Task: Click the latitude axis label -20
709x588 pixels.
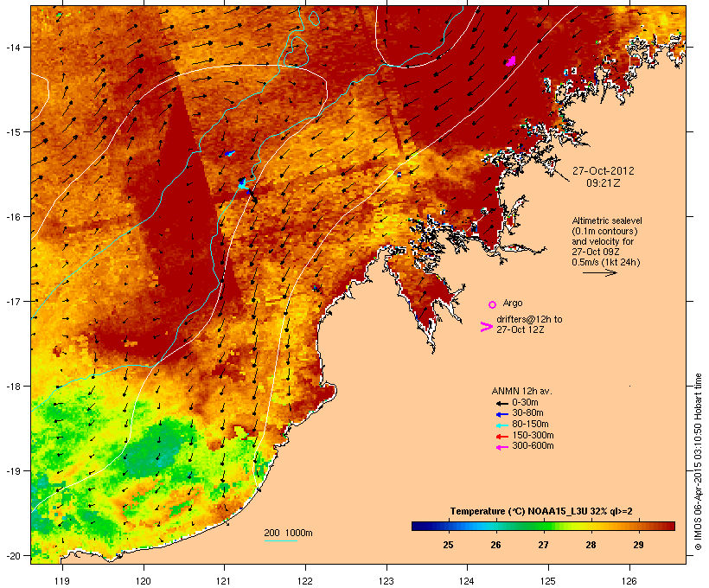Action: point(12,556)
